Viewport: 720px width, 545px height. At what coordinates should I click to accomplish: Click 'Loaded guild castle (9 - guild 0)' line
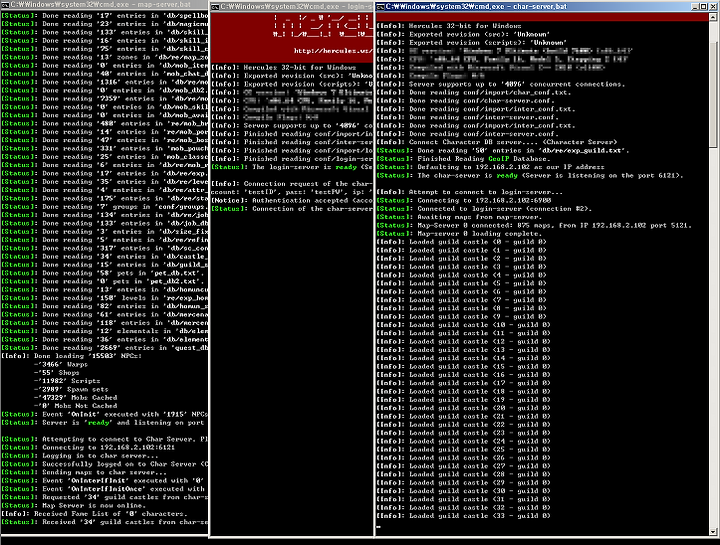coord(461,316)
